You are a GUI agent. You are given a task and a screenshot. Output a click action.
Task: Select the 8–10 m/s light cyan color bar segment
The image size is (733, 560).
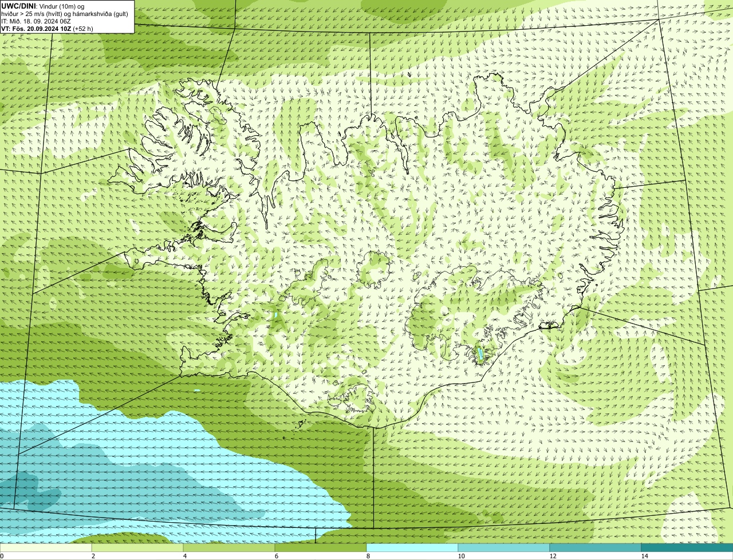coord(412,548)
